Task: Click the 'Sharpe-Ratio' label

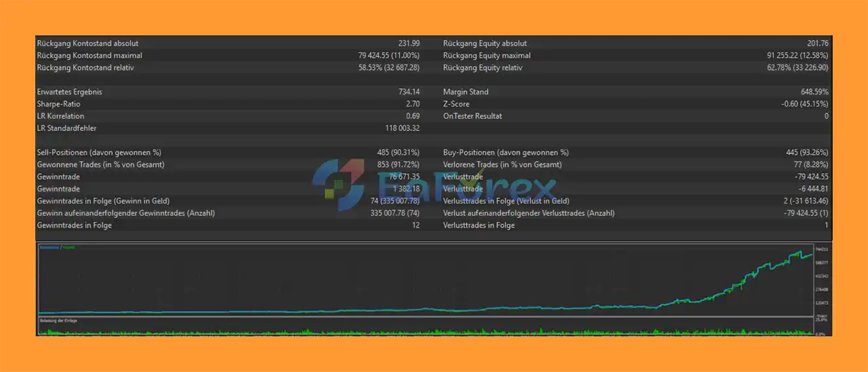Action: [58, 104]
